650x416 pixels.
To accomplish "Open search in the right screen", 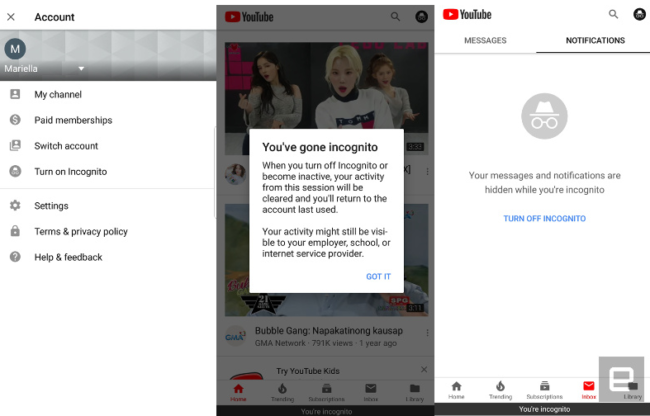I will coord(613,14).
